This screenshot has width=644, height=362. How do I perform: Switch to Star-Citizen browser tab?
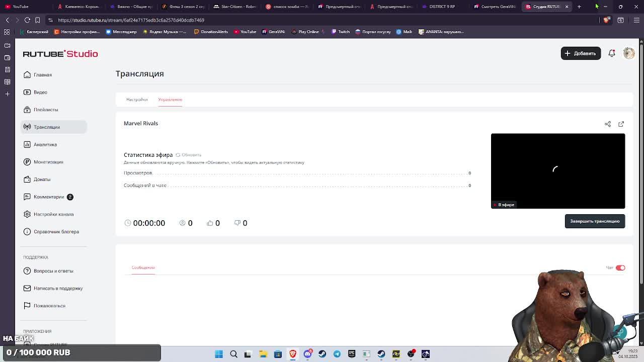click(x=235, y=7)
